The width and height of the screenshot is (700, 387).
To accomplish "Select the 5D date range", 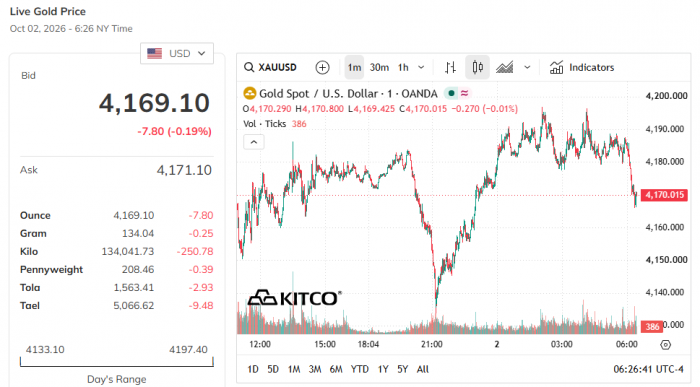I will click(273, 369).
